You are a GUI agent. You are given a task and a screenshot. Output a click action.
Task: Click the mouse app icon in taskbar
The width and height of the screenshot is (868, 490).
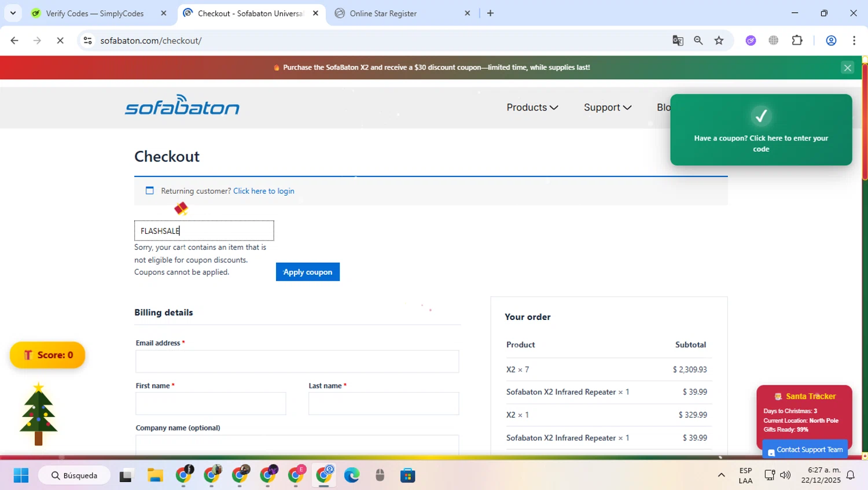[380, 476]
